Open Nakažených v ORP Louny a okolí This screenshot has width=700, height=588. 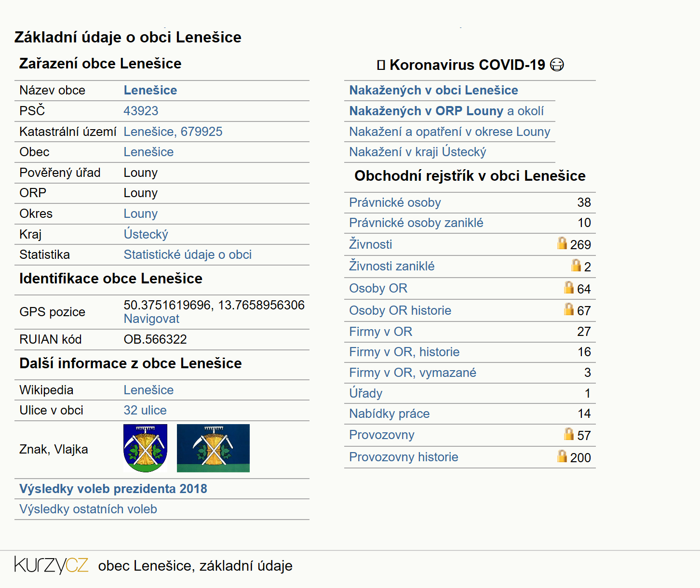(x=446, y=111)
